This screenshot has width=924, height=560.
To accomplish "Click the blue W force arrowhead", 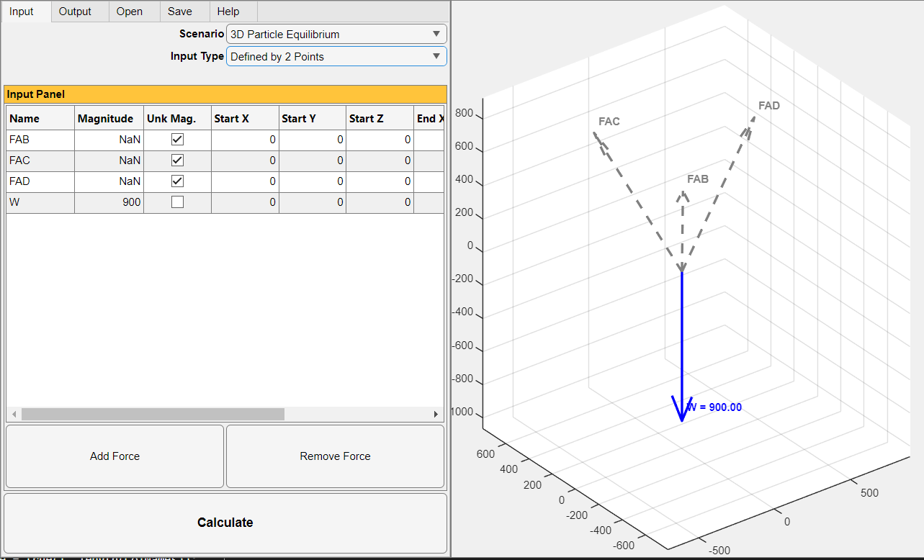I will [x=681, y=409].
